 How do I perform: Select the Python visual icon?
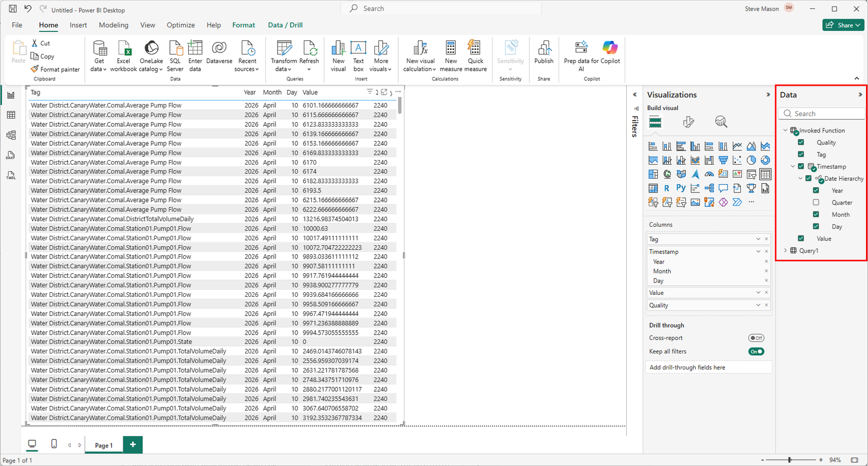681,188
